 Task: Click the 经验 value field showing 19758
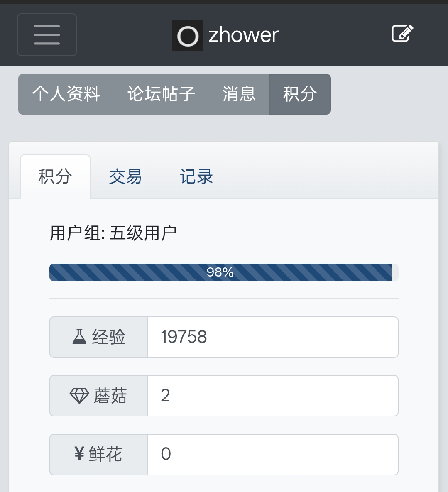click(272, 337)
